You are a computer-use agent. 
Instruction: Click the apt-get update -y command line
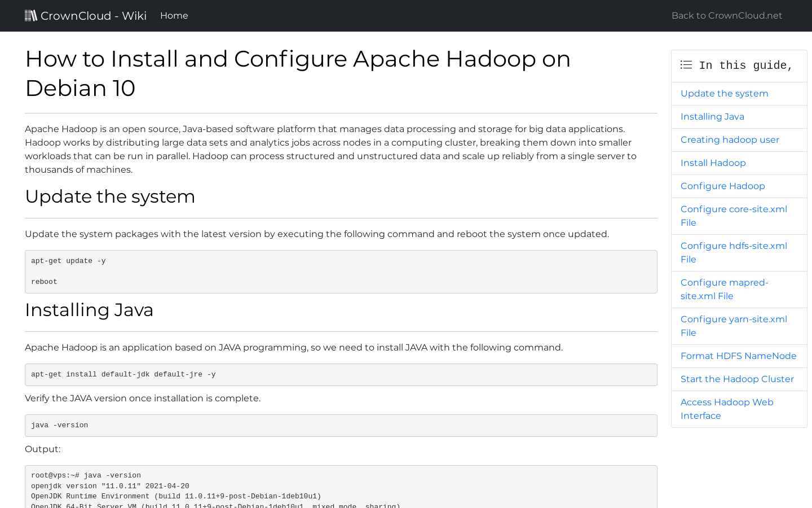[x=68, y=261]
